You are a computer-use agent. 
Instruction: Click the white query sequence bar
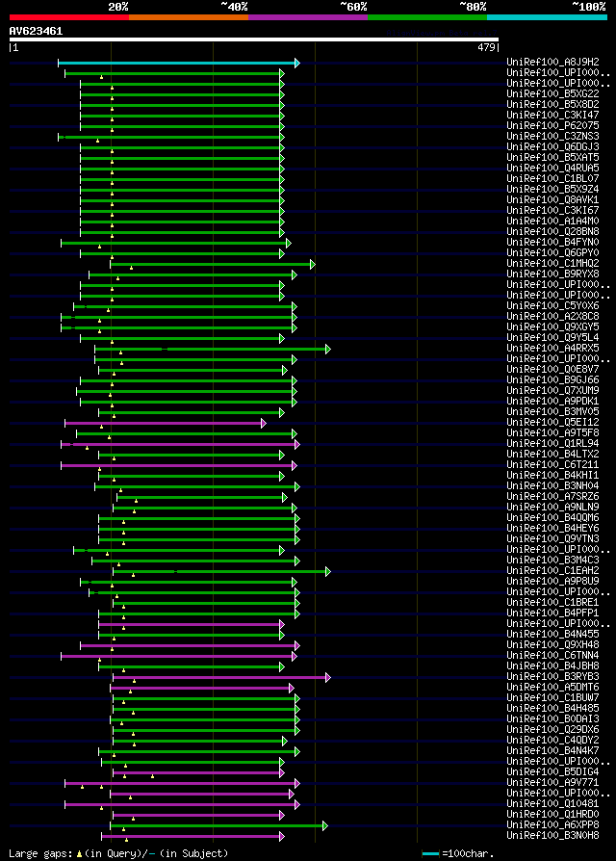click(254, 39)
